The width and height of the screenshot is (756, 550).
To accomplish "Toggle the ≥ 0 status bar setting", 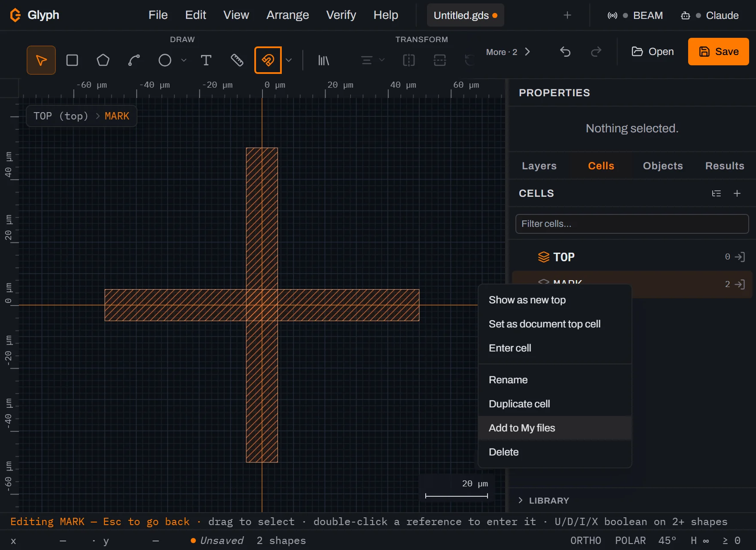I will 732,541.
